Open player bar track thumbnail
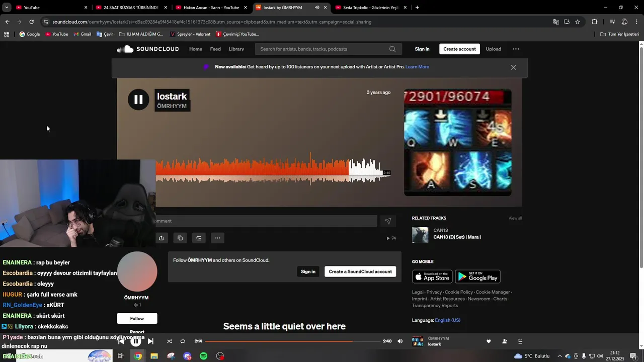This screenshot has height=362, width=644. tap(418, 341)
